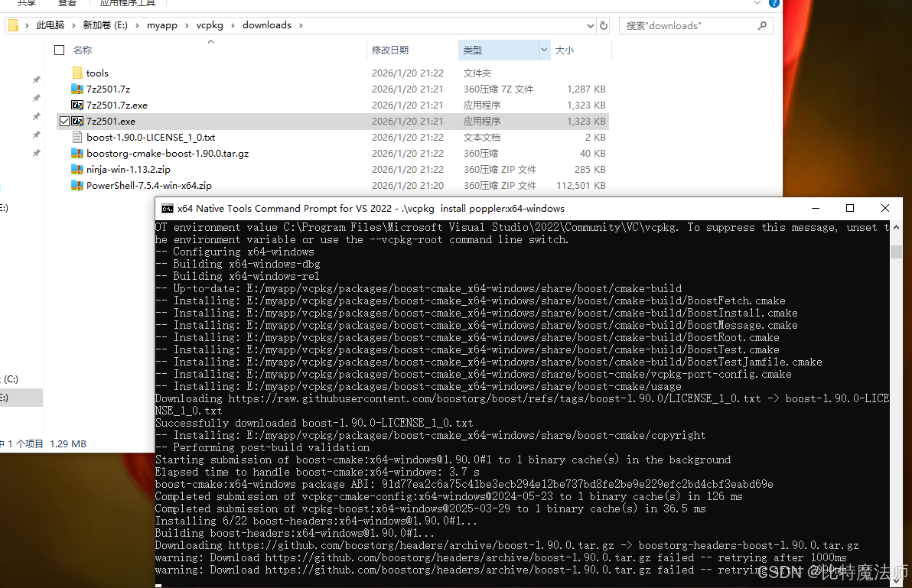Click the boost LICENSE text file icon
Viewport: 912px width, 588px height.
[77, 137]
